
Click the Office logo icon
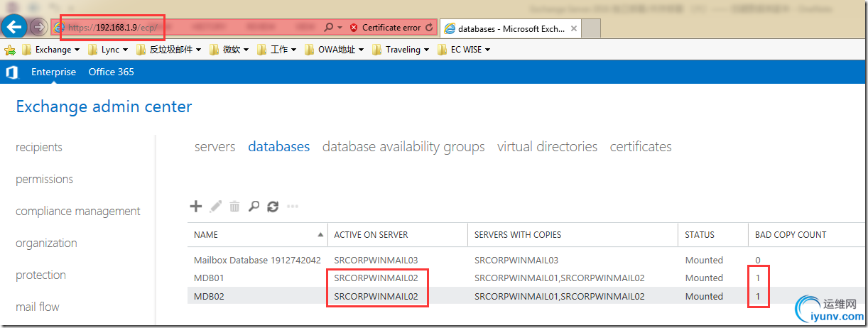pos(12,72)
